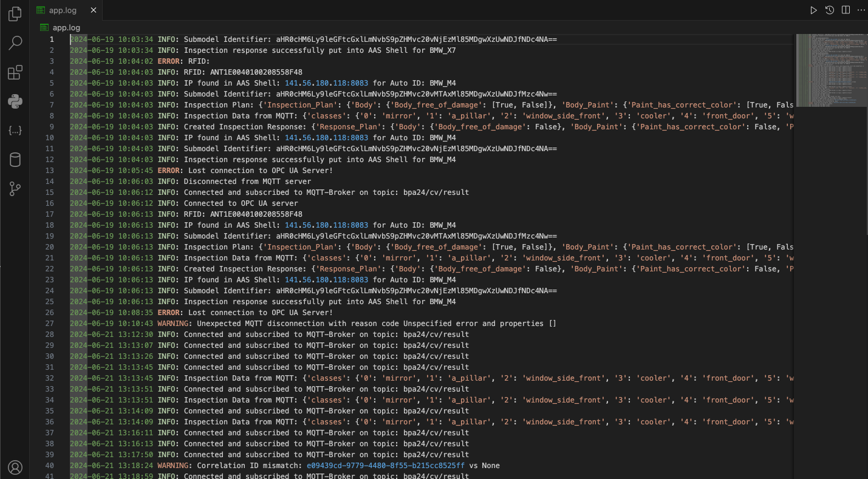Viewport: 868px width, 479px height.
Task: Open the Source Control branch icon
Action: (15, 189)
